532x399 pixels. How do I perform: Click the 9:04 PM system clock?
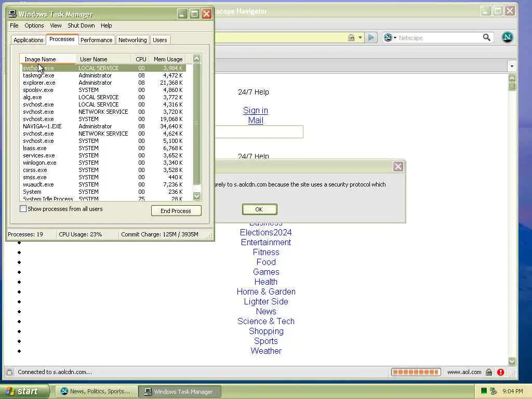tap(513, 391)
